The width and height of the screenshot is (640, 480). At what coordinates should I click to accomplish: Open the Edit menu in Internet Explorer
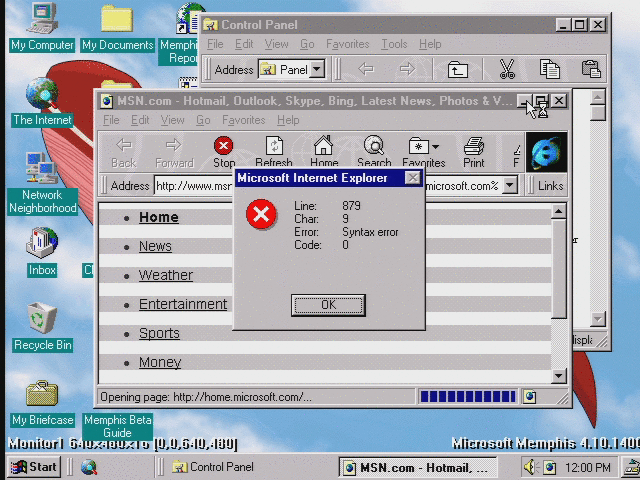coord(140,120)
